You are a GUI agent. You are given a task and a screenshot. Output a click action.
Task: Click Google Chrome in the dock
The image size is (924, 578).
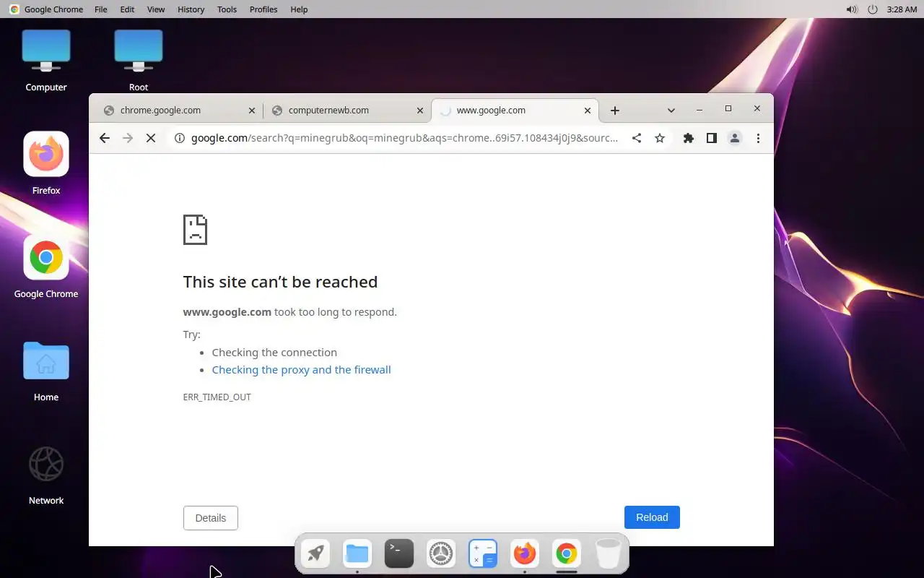pyautogui.click(x=567, y=554)
